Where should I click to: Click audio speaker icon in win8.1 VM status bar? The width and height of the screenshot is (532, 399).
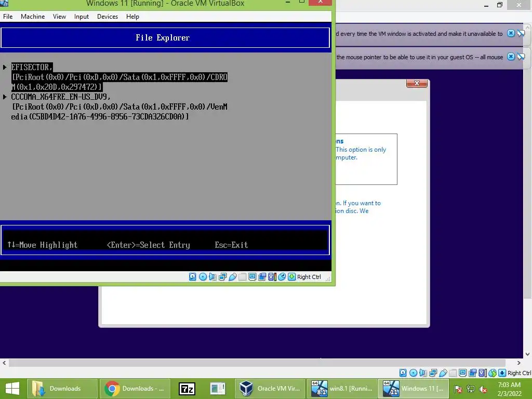423,373
